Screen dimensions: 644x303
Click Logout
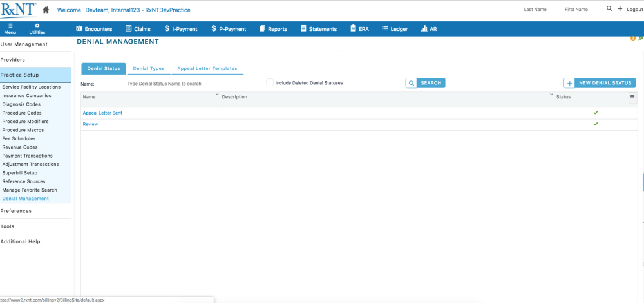634,10
